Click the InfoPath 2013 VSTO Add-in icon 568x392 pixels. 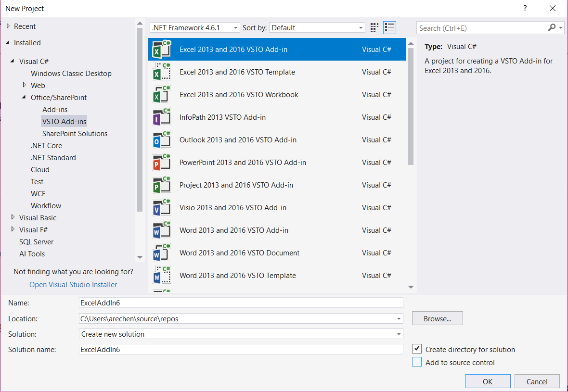(162, 117)
